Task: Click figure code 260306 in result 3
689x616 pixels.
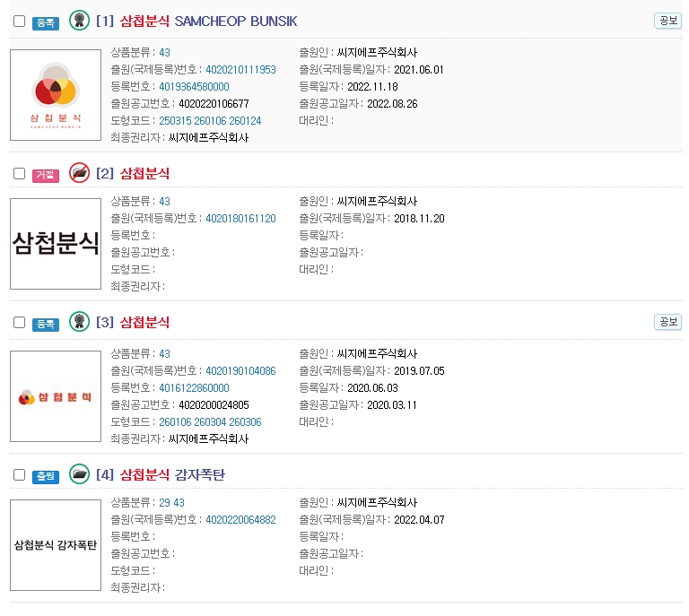Action: tap(245, 422)
